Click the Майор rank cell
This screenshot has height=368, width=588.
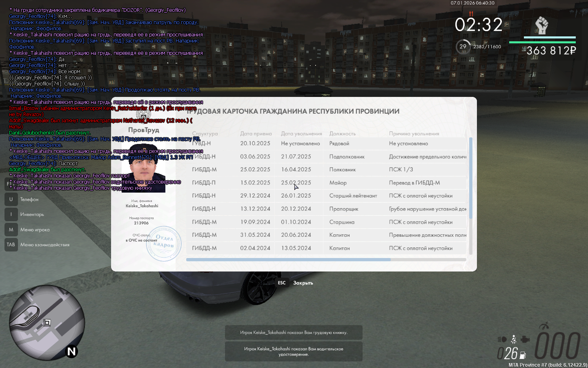coord(338,183)
